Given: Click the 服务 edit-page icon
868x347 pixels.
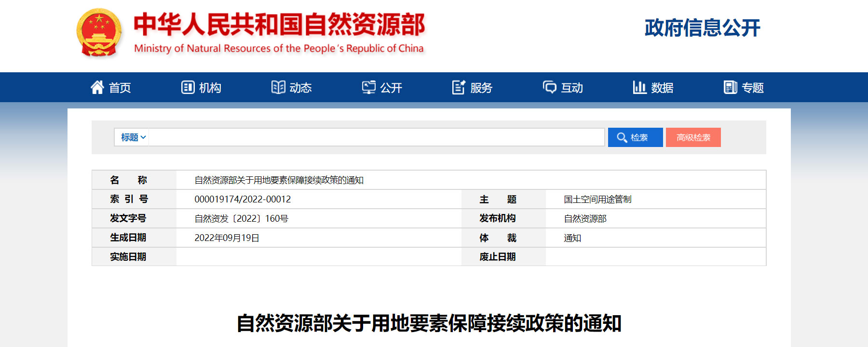Looking at the screenshot, I should click(x=459, y=87).
